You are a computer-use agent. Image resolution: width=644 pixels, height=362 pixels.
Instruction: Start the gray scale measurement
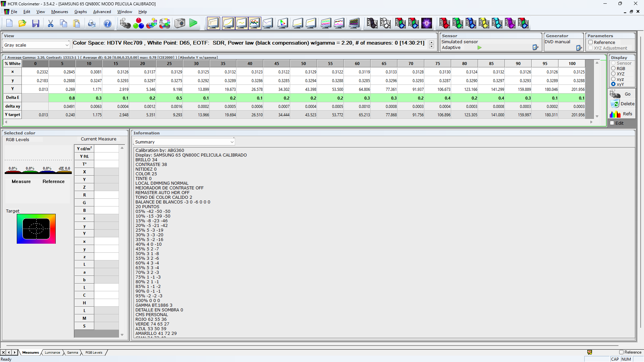coord(125,23)
